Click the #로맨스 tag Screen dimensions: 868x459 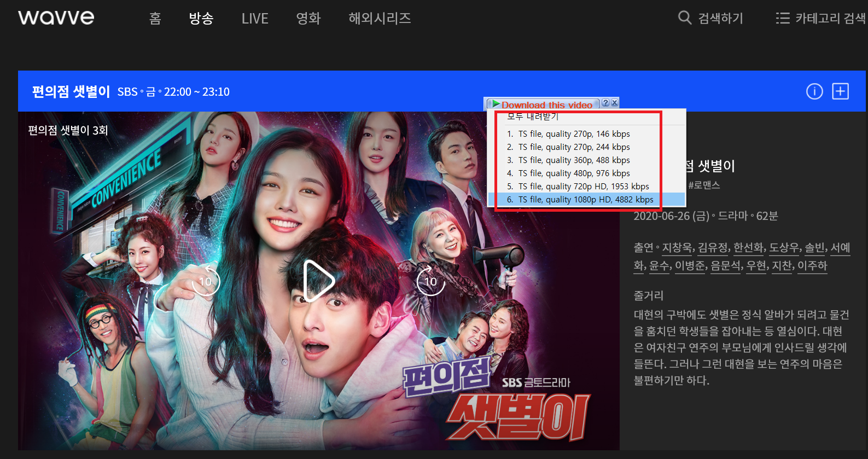(x=704, y=185)
